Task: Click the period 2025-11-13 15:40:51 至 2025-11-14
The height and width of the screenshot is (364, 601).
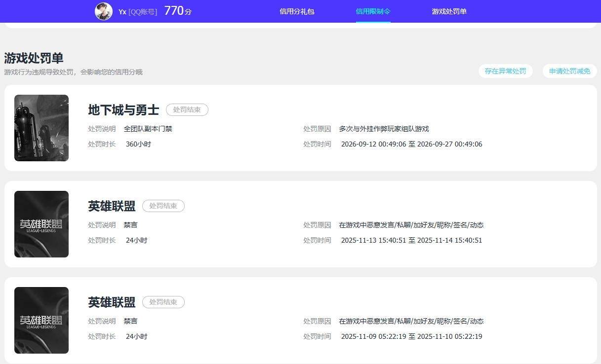Action: point(411,240)
